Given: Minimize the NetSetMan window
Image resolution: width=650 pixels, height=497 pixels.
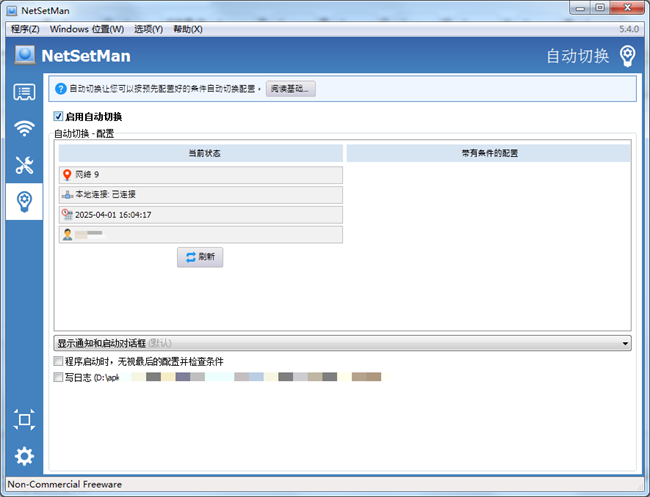Looking at the screenshot, I should tap(580, 8).
